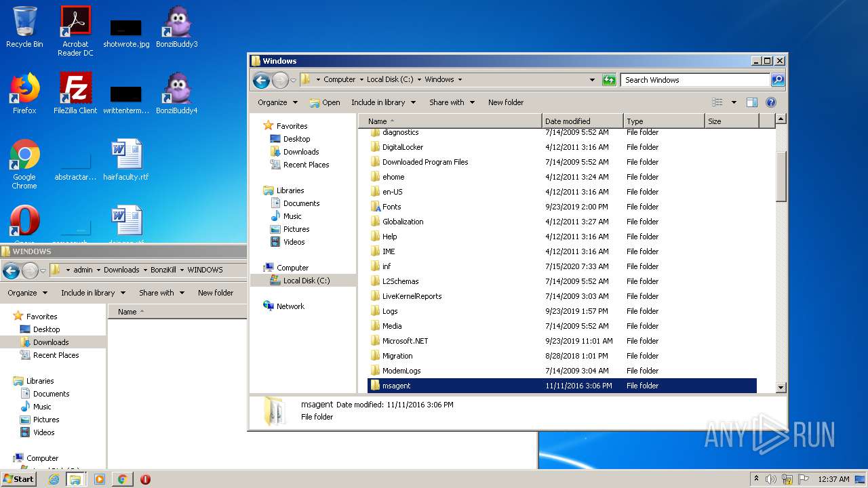Click scroll down arrow in file list

[781, 387]
